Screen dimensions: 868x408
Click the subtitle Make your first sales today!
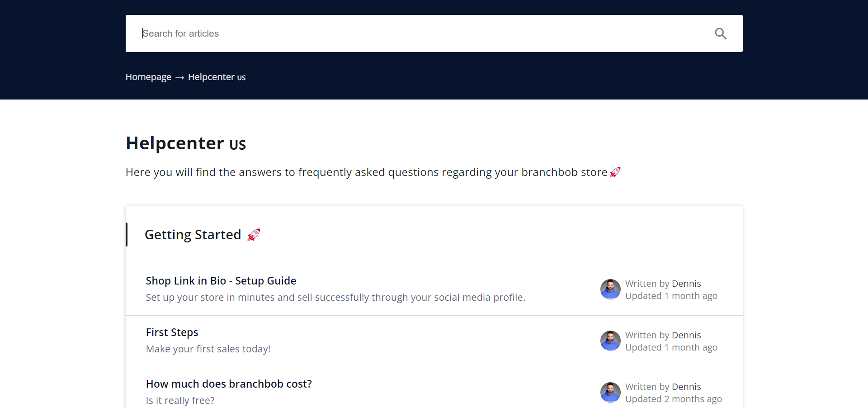(208, 349)
